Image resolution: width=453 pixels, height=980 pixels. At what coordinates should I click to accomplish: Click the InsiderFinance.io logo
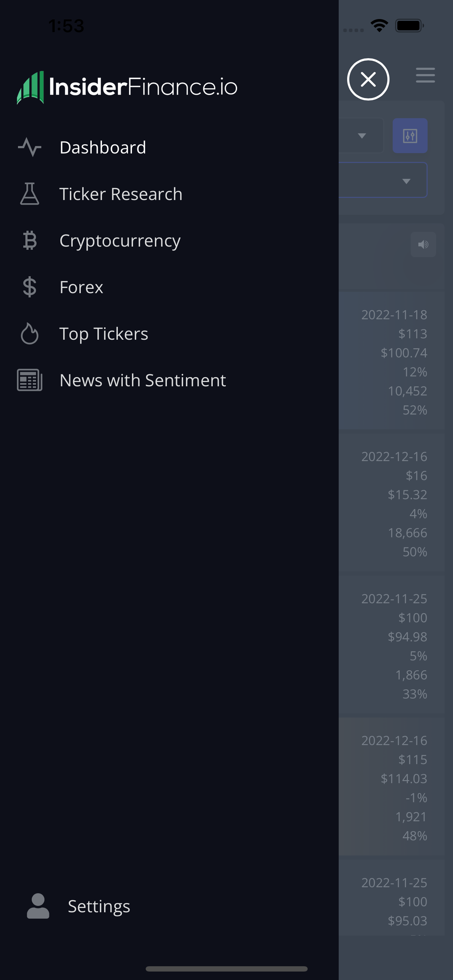(x=127, y=87)
